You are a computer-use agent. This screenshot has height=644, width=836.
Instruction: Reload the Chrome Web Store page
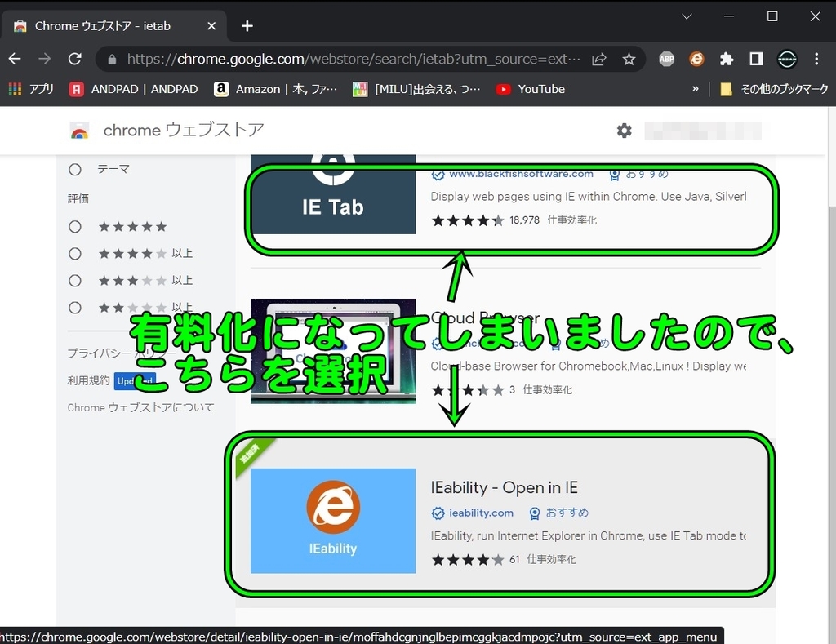point(74,59)
